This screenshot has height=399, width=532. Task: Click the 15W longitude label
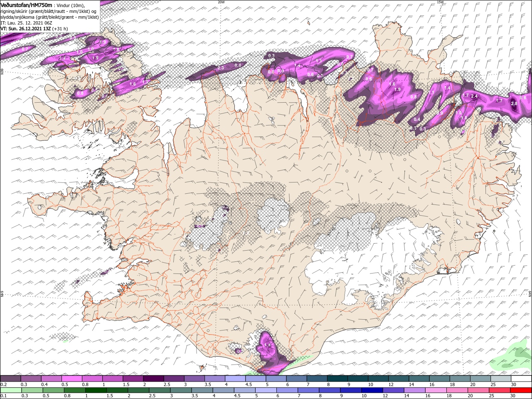point(440,2)
